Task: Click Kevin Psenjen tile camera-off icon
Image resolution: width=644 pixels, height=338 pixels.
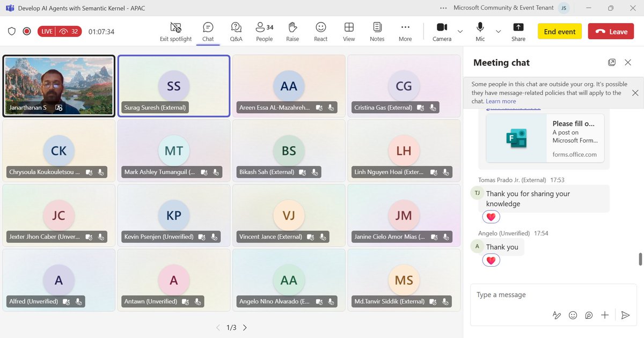Action: coord(202,237)
